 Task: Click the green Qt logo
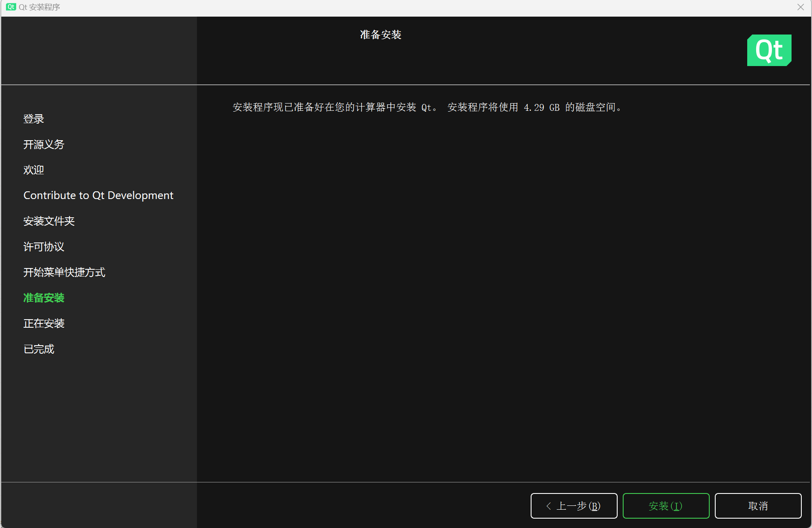pos(769,50)
